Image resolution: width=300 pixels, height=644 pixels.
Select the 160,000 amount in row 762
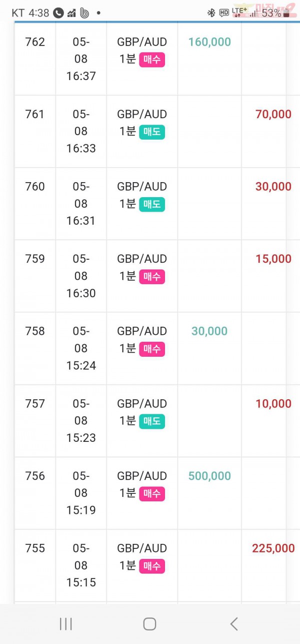click(209, 42)
